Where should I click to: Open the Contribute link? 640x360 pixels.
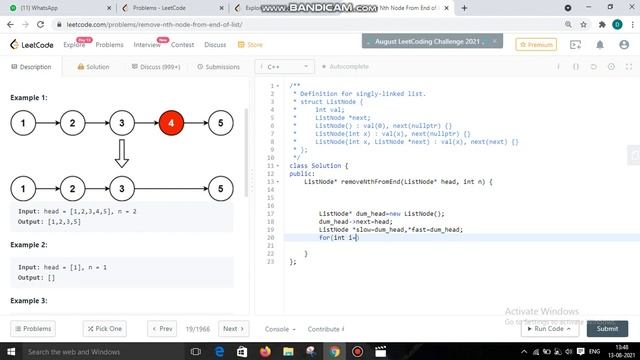(x=326, y=329)
